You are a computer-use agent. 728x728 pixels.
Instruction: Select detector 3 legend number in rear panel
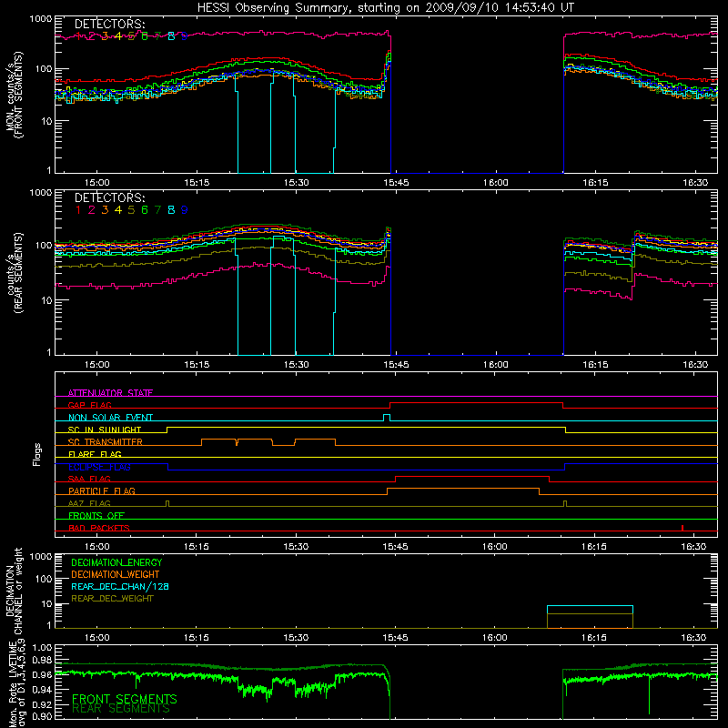coord(105,210)
